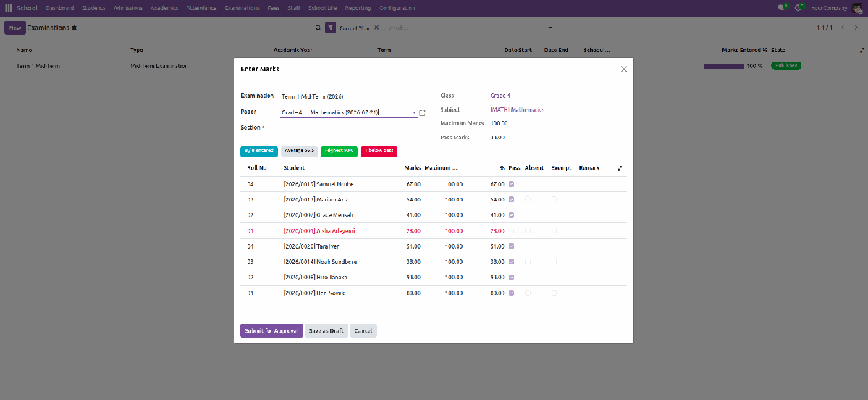Select the Aisha Adeyemi student row name

(x=319, y=230)
